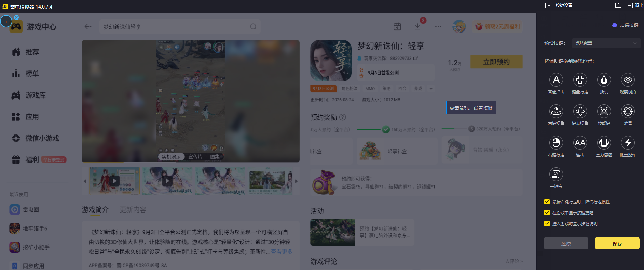The width and height of the screenshot is (644, 270).
Task: Expand the game tags dropdown arrow
Action: point(431,89)
